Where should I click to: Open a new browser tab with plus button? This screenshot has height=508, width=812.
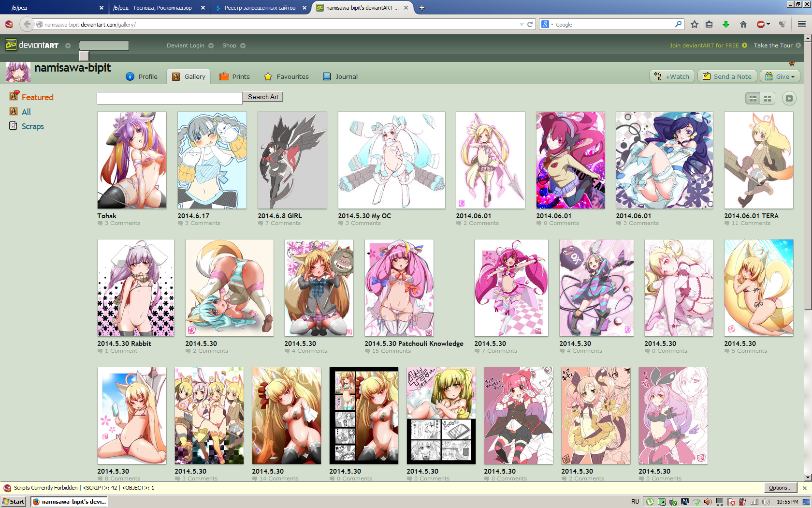pyautogui.click(x=422, y=8)
